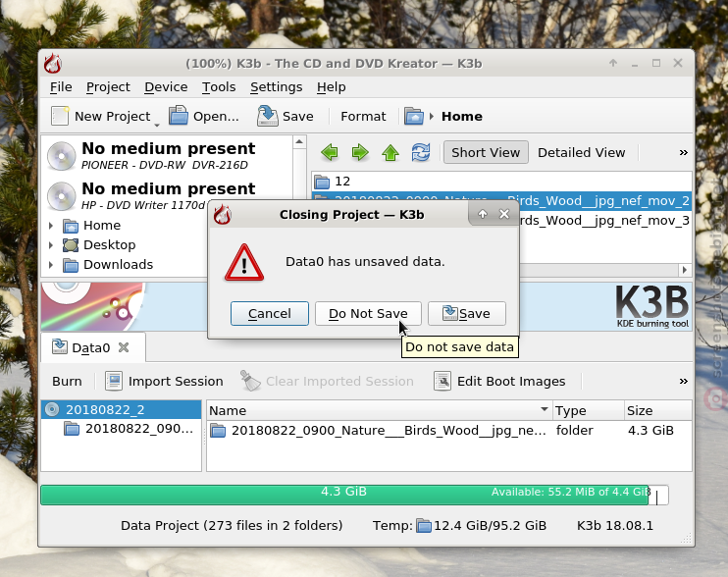Image resolution: width=728 pixels, height=577 pixels.
Task: Expand the breadcrumb arrow before Home
Action: (x=432, y=116)
